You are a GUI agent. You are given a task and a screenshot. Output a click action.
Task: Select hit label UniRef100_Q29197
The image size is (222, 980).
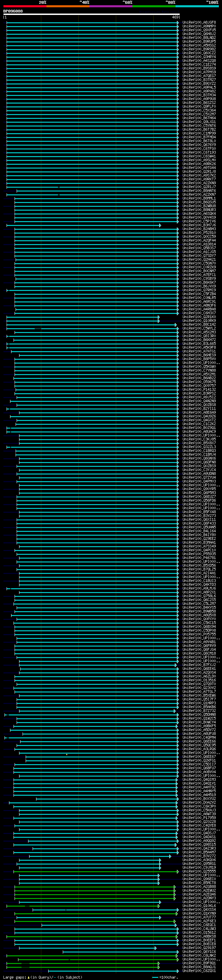pos(199,948)
